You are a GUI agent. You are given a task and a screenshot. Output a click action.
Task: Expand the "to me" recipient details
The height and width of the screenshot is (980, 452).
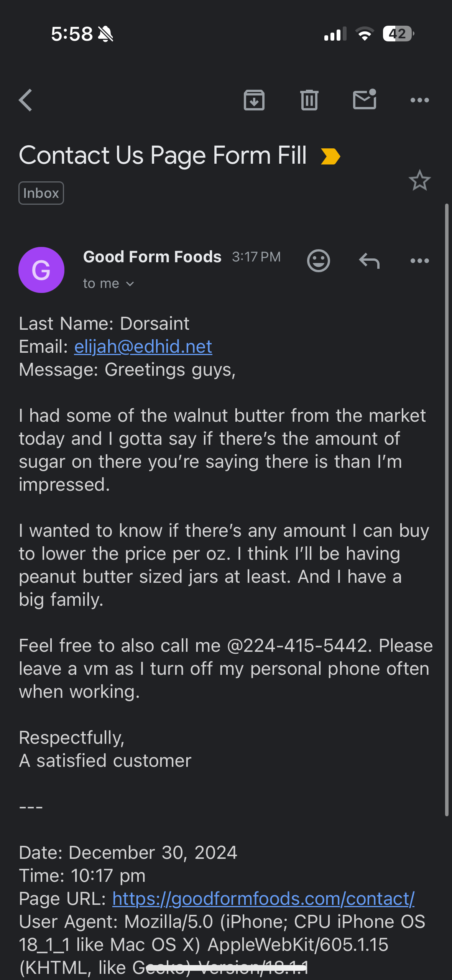(108, 284)
